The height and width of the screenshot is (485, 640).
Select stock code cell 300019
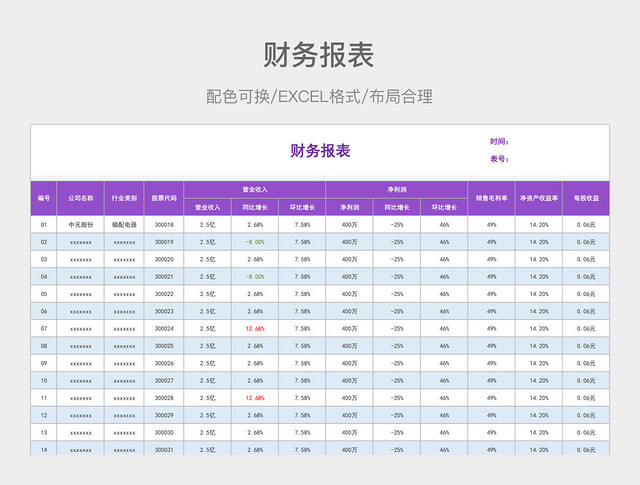pos(164,242)
